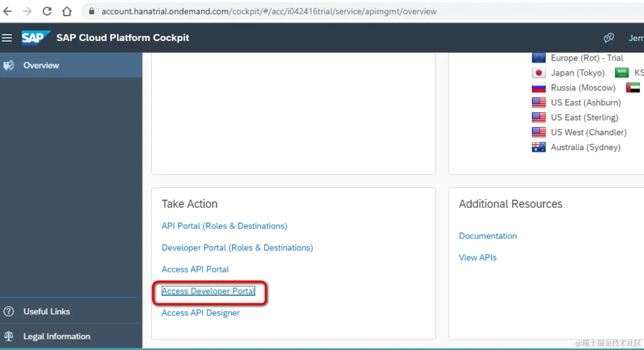Click the flag beside US East (Ashburn)
The width and height of the screenshot is (644, 350).
539,102
